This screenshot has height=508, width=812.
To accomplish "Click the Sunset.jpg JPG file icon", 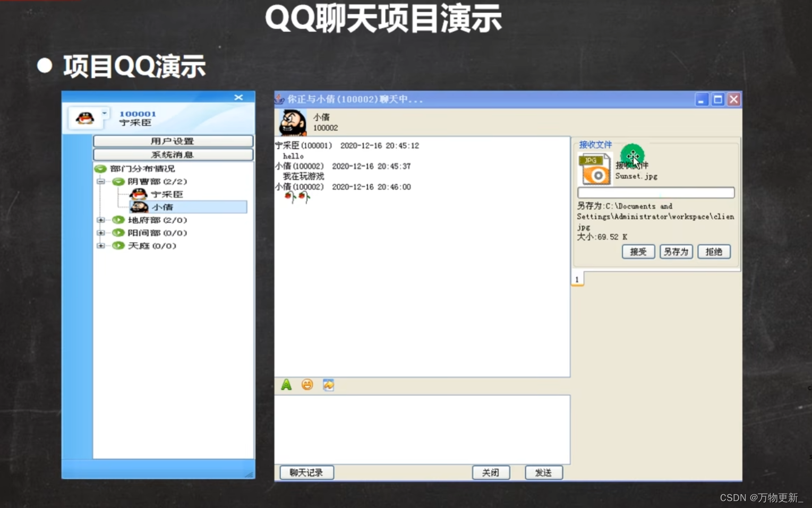I will [x=595, y=169].
